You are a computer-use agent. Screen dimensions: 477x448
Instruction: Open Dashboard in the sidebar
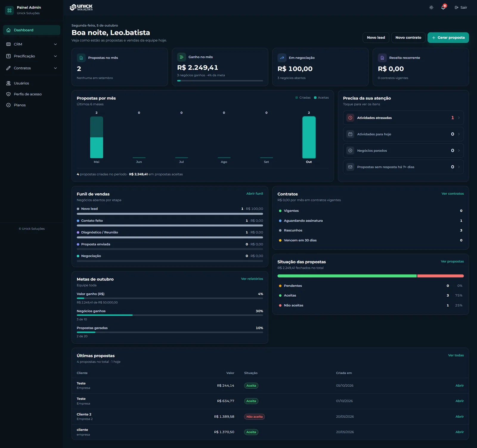32,30
